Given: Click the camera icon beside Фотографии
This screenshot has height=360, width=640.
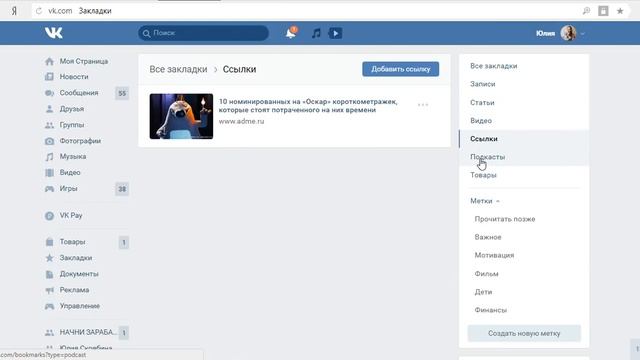Looking at the screenshot, I should click(x=49, y=141).
